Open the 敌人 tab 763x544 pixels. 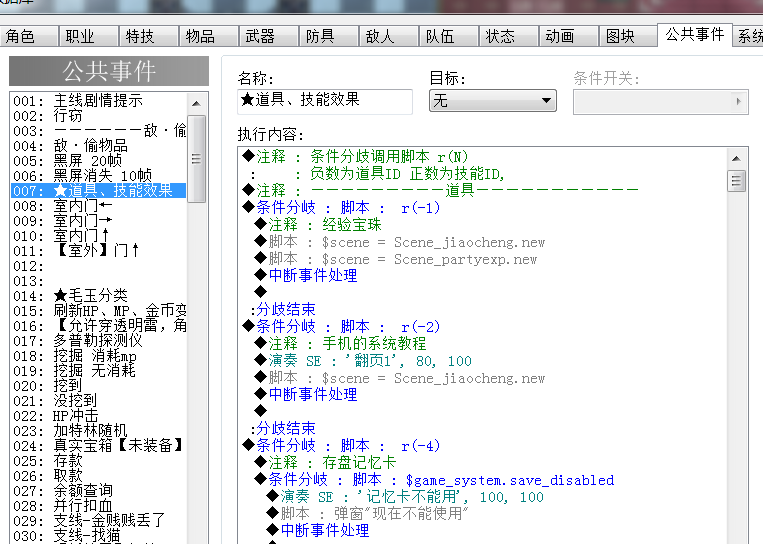tap(389, 36)
